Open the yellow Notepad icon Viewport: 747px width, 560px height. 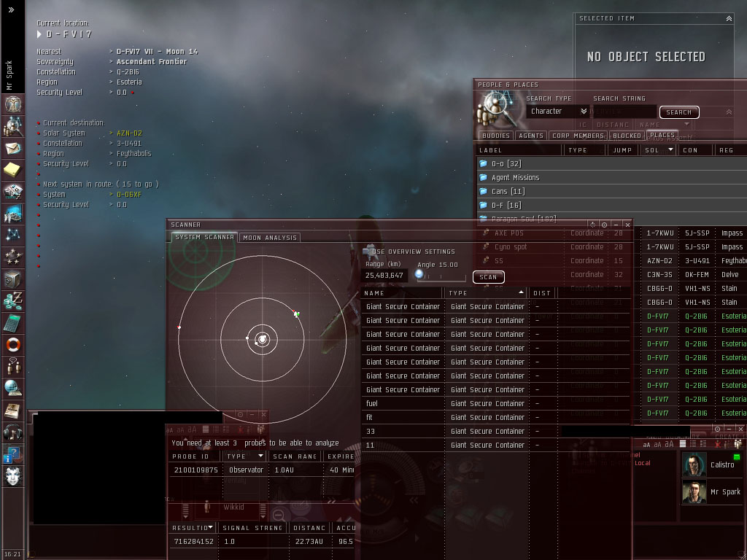[x=13, y=169]
